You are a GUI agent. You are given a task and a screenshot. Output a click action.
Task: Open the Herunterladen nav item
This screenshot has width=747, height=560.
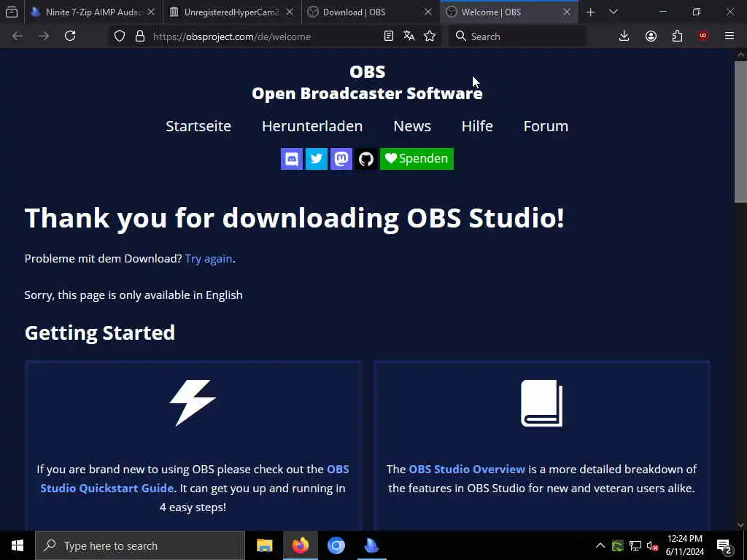312,126
